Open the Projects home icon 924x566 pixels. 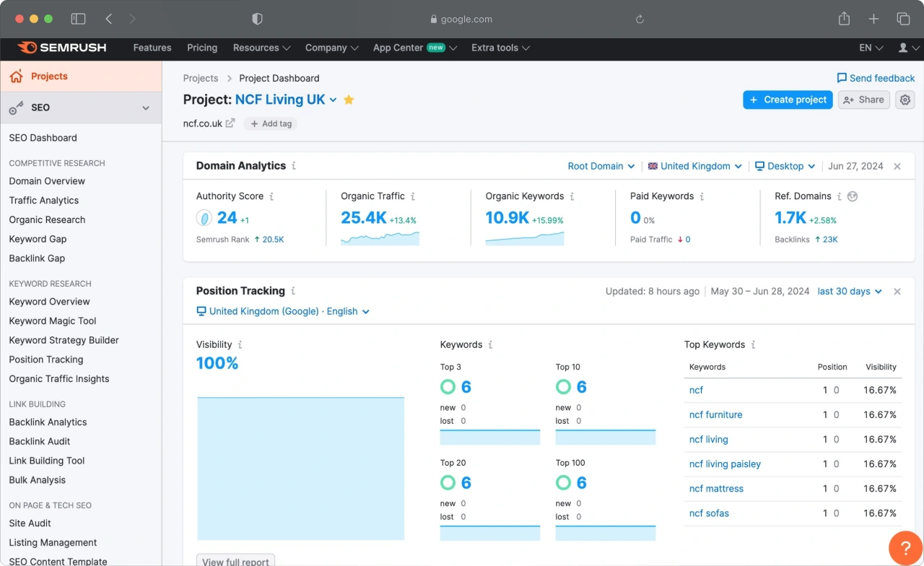[x=16, y=76]
